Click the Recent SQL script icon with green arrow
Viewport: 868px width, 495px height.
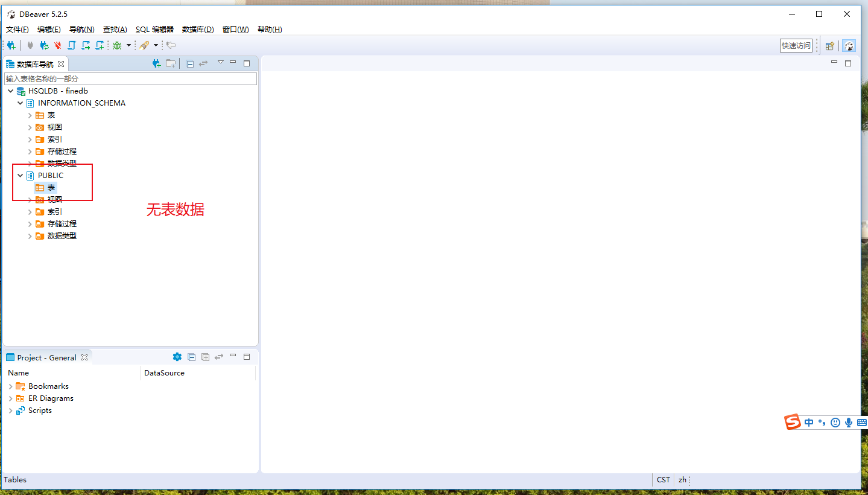click(x=86, y=45)
